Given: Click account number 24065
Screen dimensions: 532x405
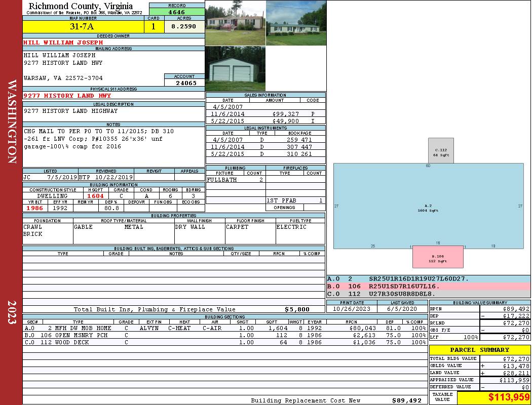Looking at the screenshot, I should click(x=186, y=83).
